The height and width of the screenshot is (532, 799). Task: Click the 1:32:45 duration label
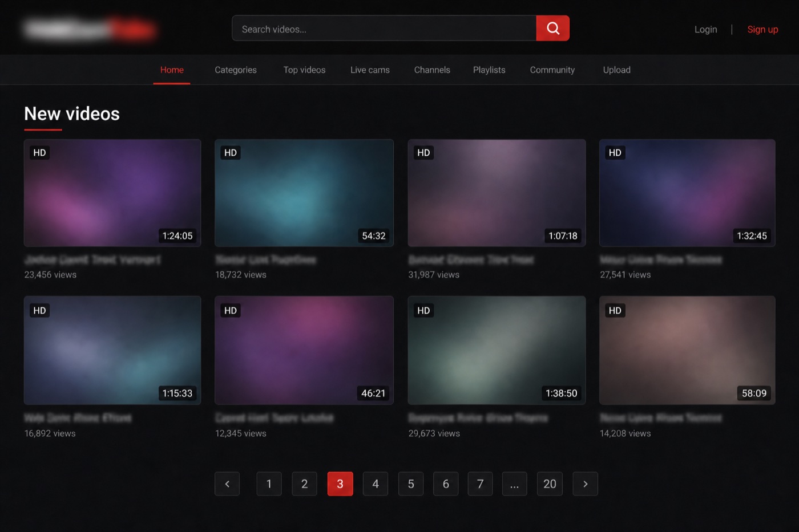point(752,235)
